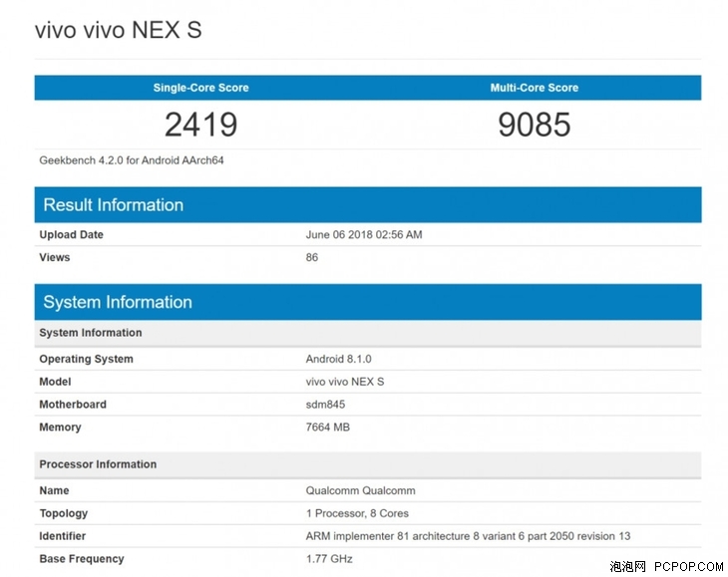
Task: Select the 'Android 8.1.0' value
Action: pos(338,359)
